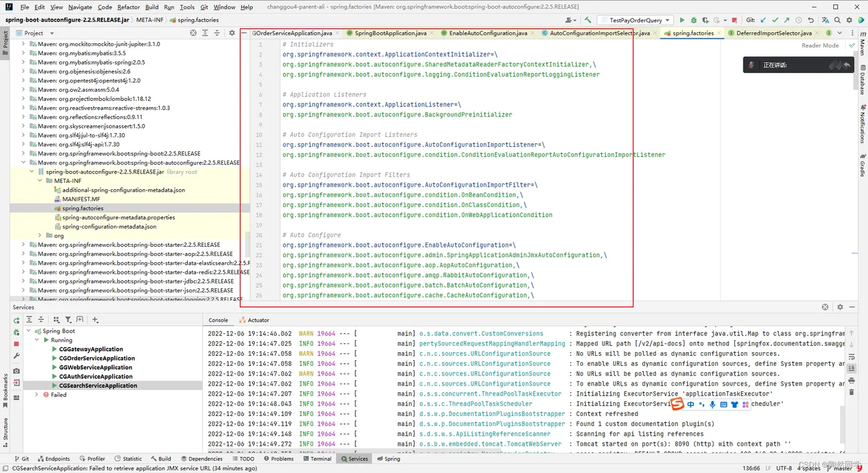Toggle the Gradle tool window stripe

(x=862, y=164)
